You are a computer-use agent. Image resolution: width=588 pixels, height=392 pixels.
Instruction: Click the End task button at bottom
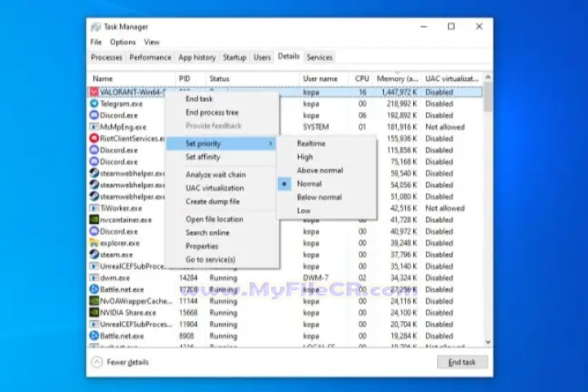[462, 362]
